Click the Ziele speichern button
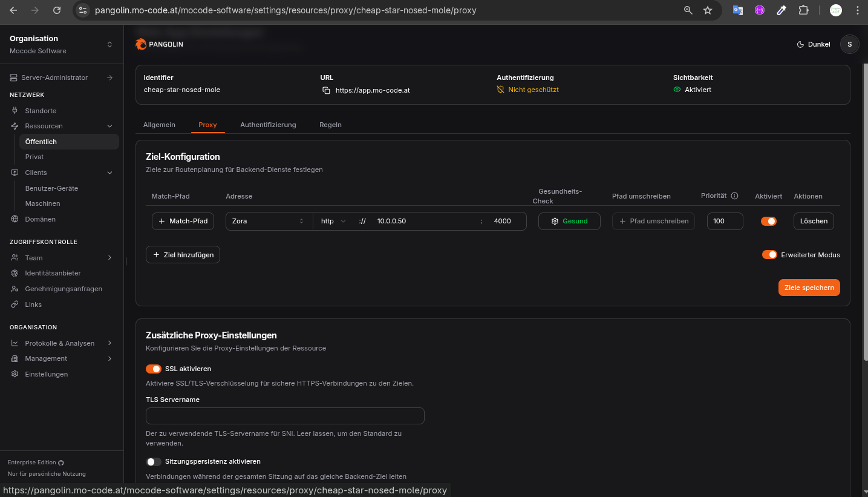 click(809, 288)
